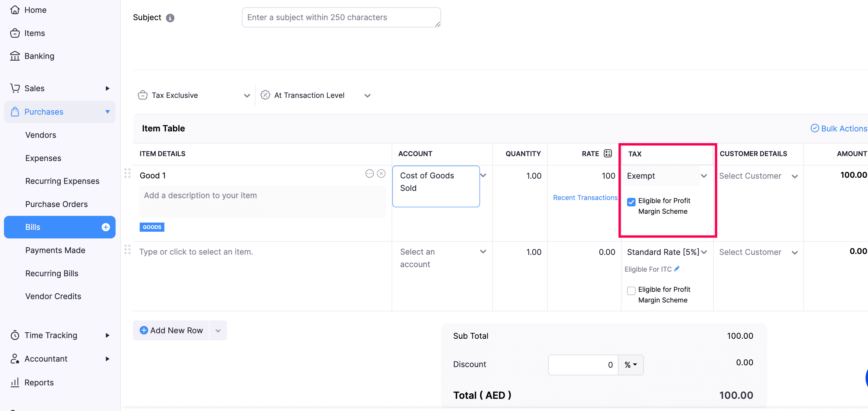The height and width of the screenshot is (411, 868).
Task: Open Recurring Bills
Action: 52,273
